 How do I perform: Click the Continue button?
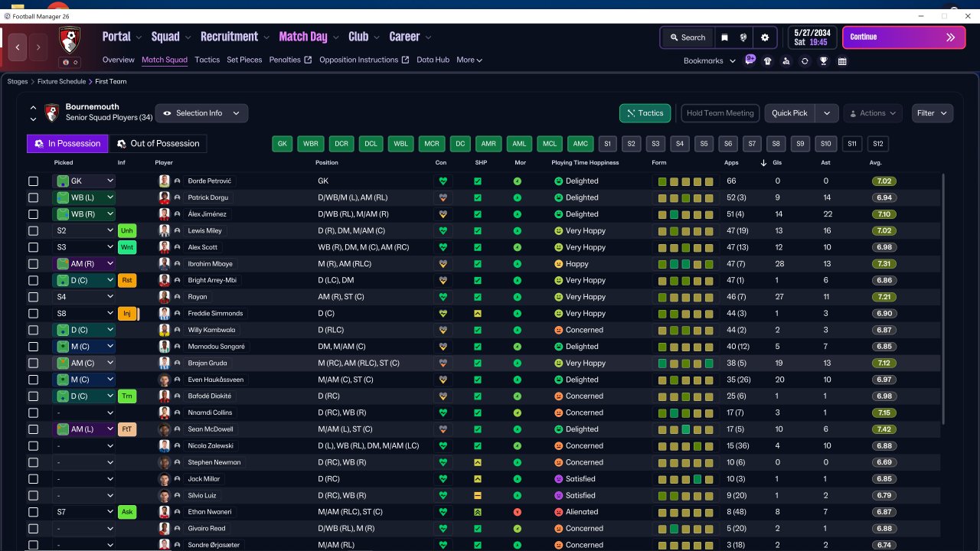point(904,37)
